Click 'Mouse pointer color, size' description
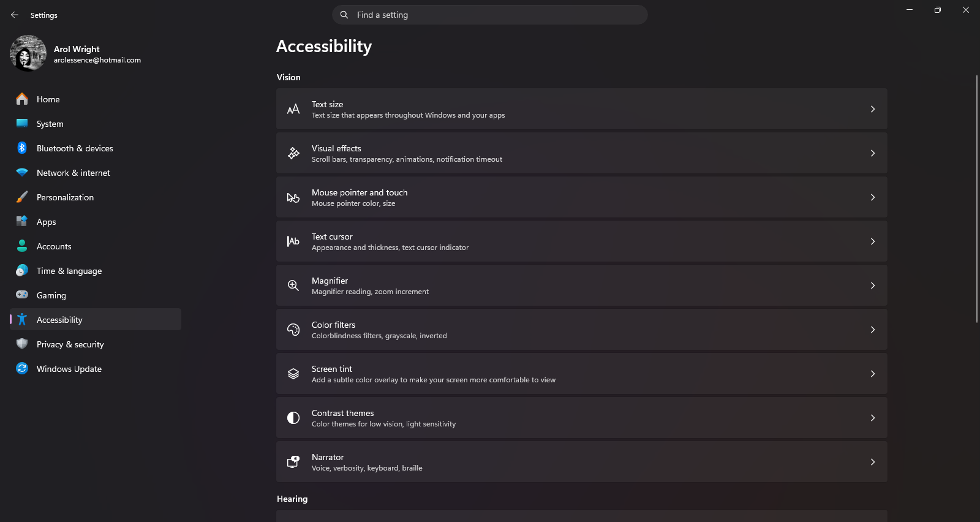 353,203
